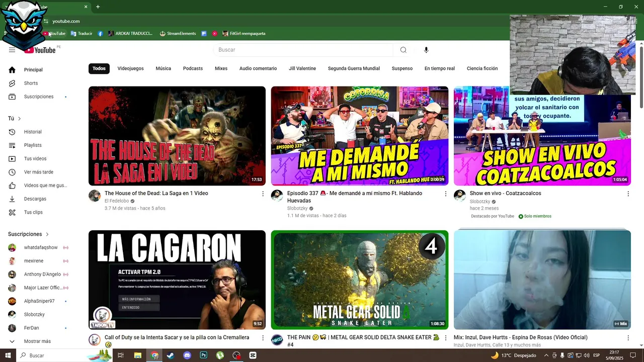
Task: Open the StreamElements bookmark
Action: tap(178, 34)
